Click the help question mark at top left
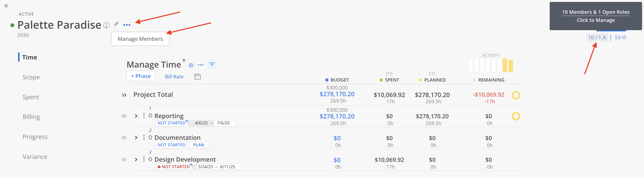The image size is (644, 178). pos(6,6)
